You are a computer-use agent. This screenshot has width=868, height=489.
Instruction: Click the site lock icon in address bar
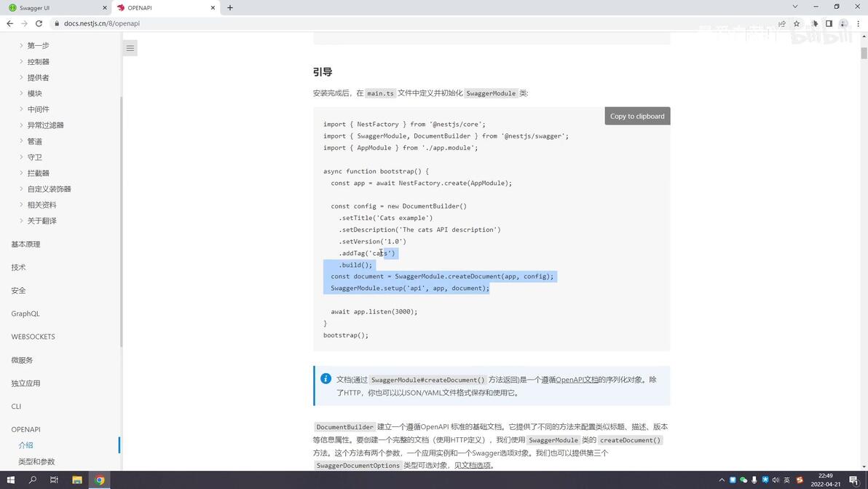[x=57, y=23]
